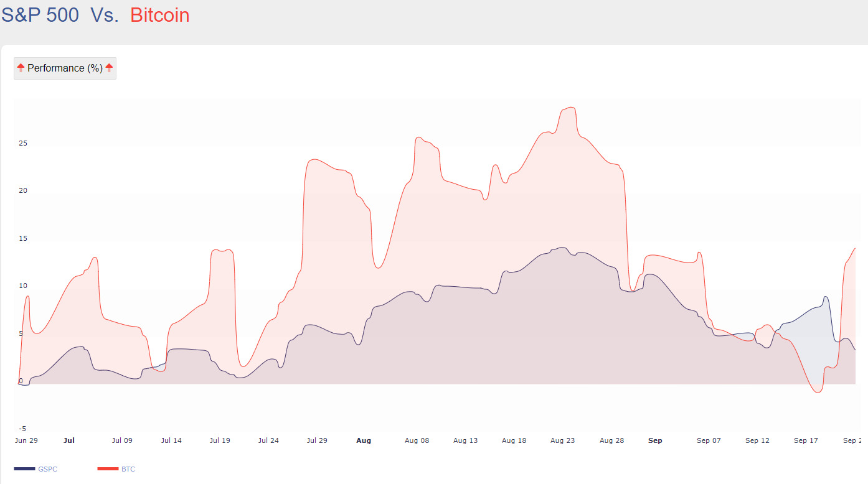Click the "15" y-axis label
Screen dimensions: 868x484
tap(23, 238)
